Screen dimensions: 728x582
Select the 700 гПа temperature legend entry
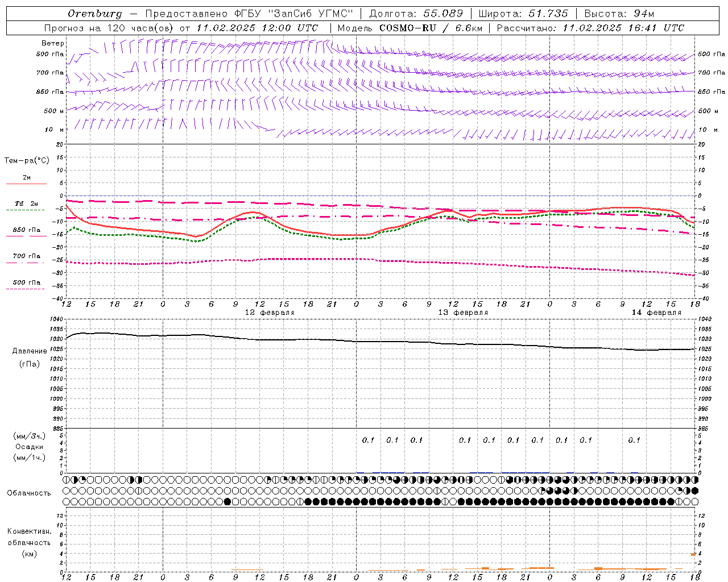point(27,256)
